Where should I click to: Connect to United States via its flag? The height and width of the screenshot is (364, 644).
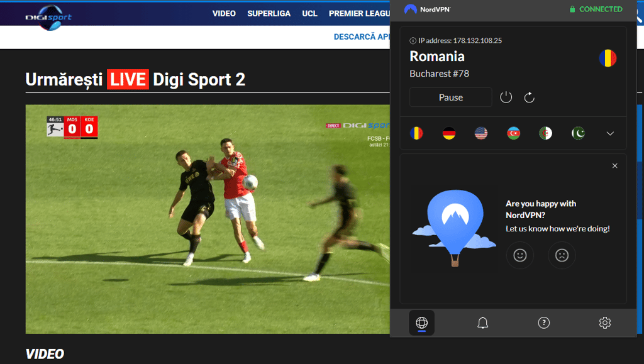pos(481,133)
